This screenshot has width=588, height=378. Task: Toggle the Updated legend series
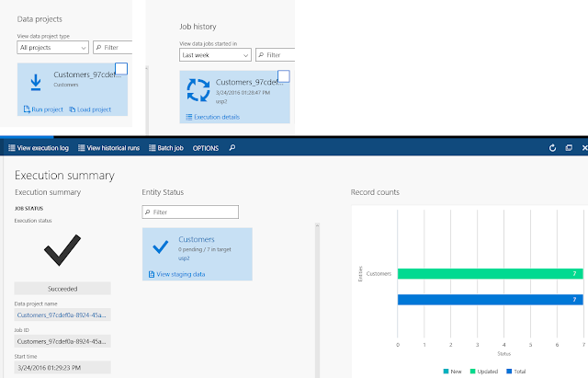pos(484,372)
